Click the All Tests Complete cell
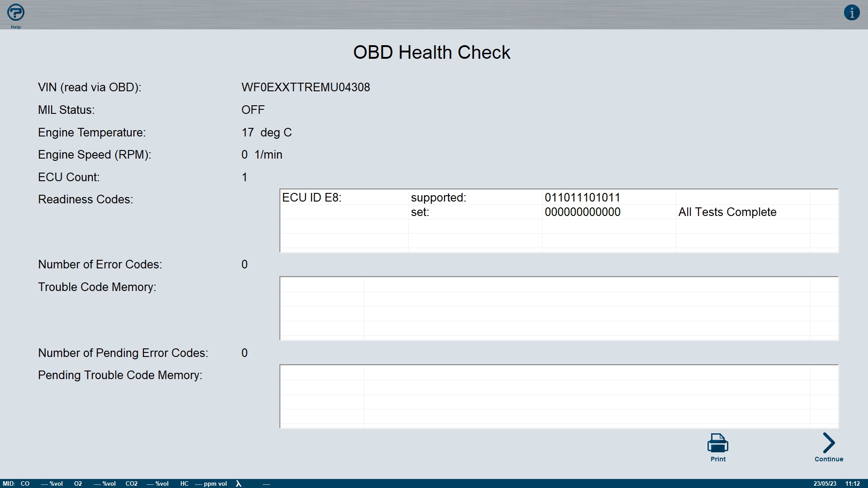The width and height of the screenshot is (868, 488). click(x=727, y=212)
